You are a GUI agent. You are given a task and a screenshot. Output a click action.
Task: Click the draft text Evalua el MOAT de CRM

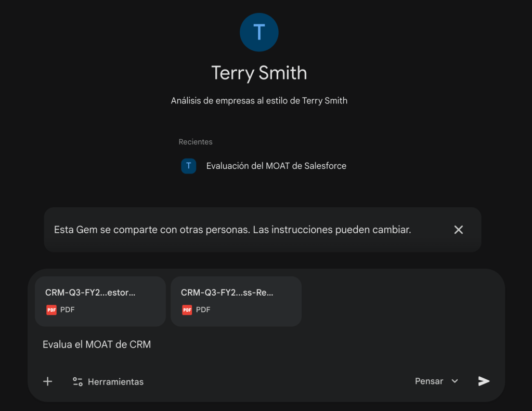tap(97, 344)
